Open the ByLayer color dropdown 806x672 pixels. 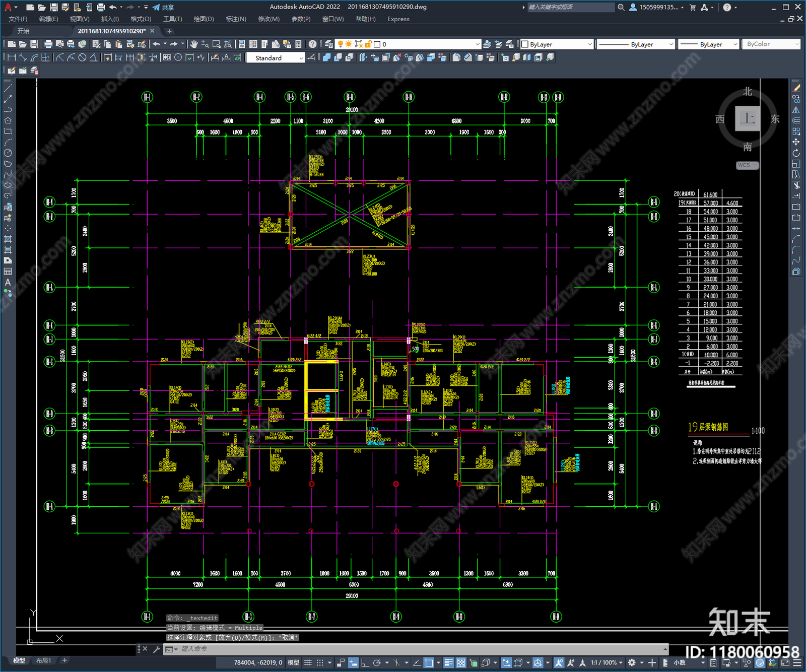pos(557,44)
